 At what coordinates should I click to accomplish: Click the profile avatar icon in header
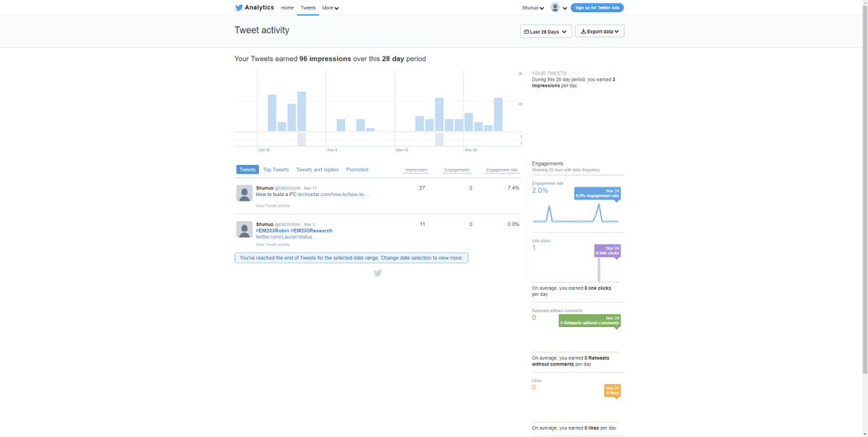coord(556,7)
